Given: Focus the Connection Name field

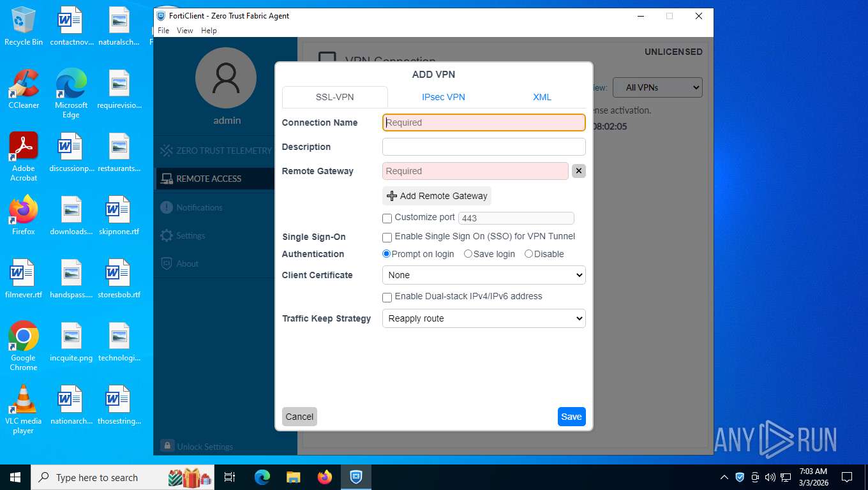Looking at the screenshot, I should click(484, 122).
